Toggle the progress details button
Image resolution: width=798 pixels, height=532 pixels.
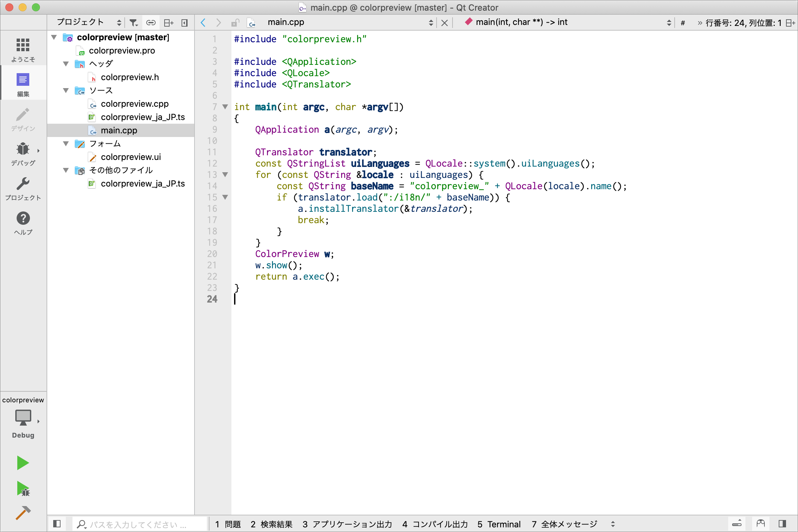736,523
